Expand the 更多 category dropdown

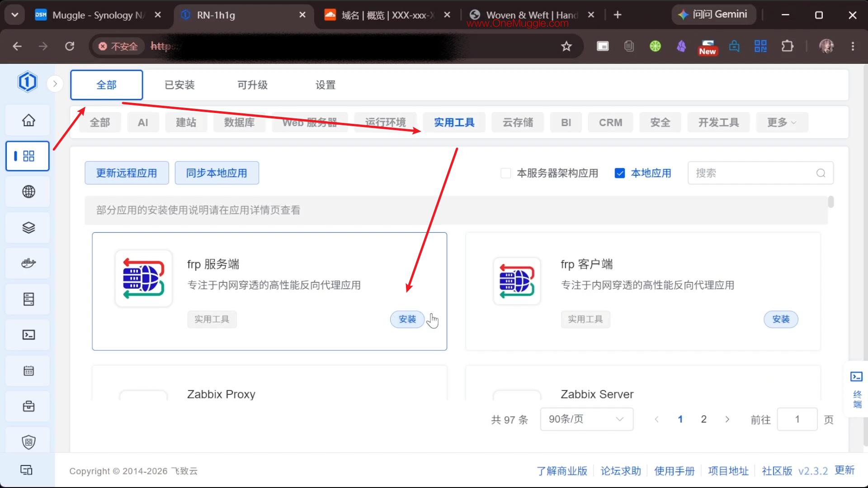pyautogui.click(x=782, y=122)
